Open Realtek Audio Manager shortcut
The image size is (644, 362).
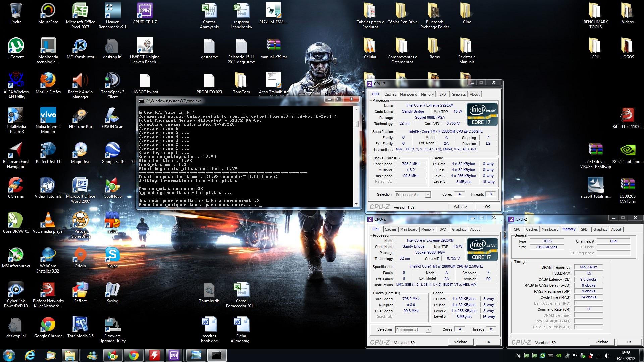(80, 86)
